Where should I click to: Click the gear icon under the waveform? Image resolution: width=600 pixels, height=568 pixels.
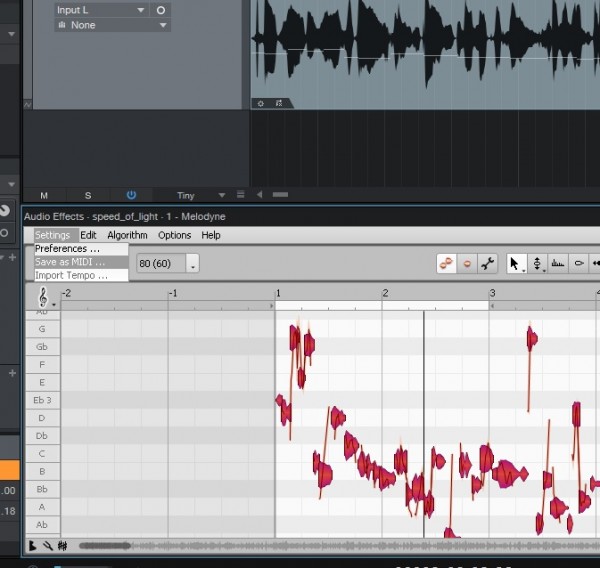pos(261,102)
